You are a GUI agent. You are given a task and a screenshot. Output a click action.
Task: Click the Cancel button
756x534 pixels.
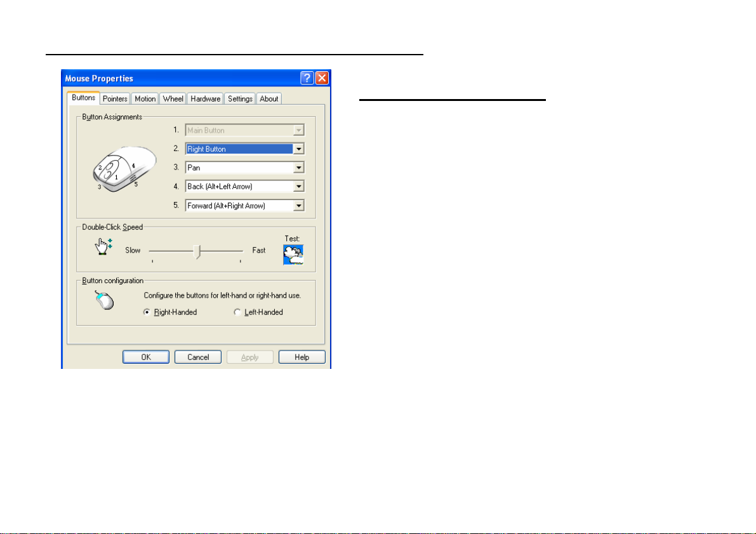pyautogui.click(x=198, y=357)
